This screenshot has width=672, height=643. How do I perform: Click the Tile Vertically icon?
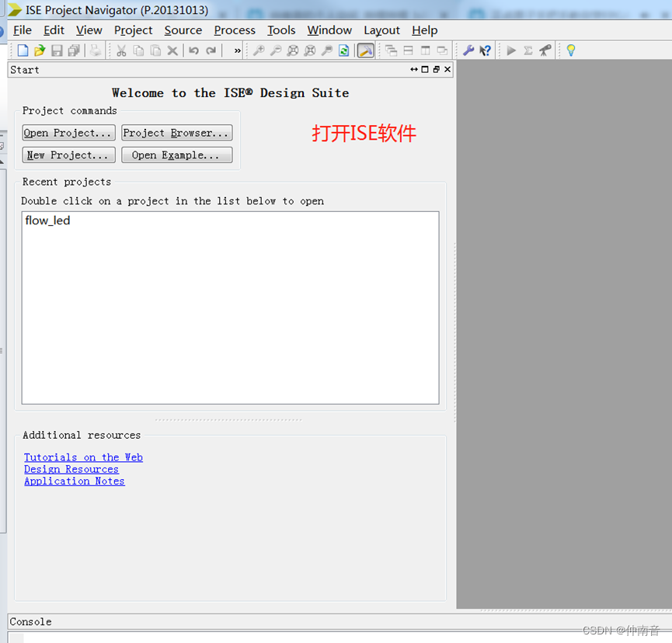(425, 50)
